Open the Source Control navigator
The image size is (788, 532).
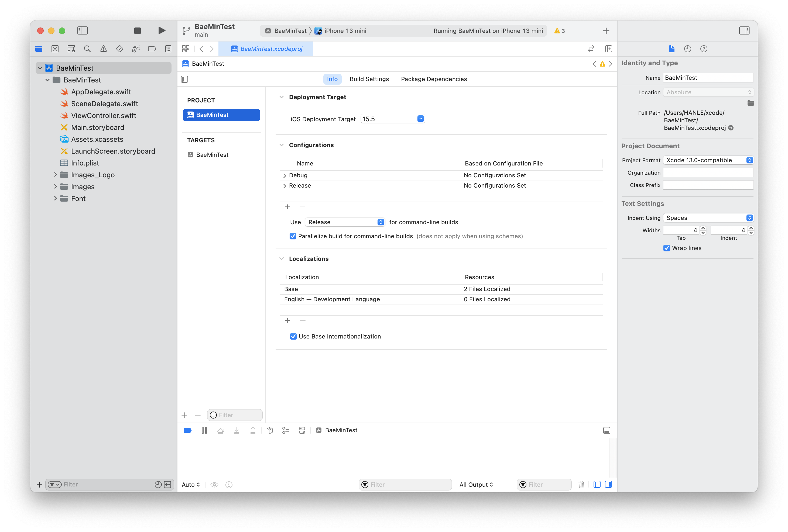[55, 49]
